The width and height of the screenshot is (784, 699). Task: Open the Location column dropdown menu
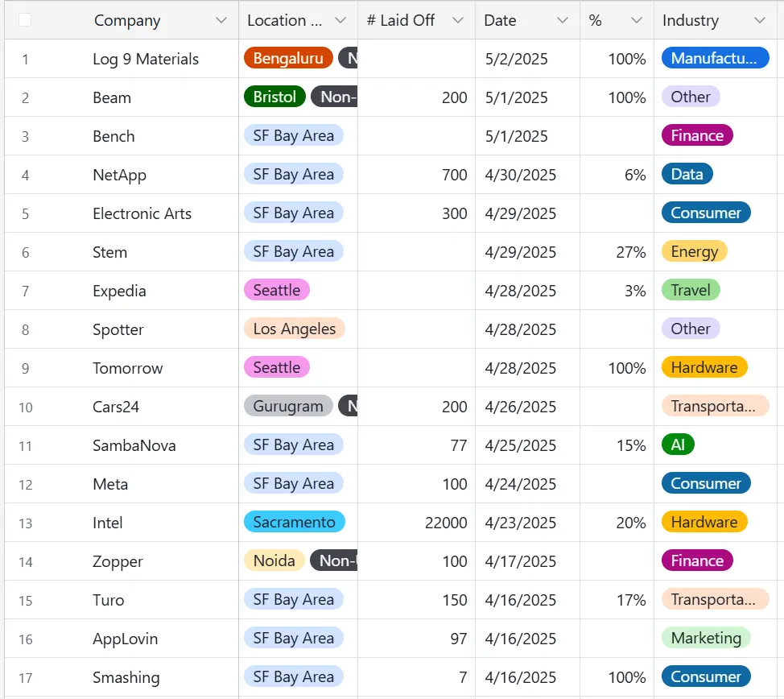pyautogui.click(x=339, y=20)
